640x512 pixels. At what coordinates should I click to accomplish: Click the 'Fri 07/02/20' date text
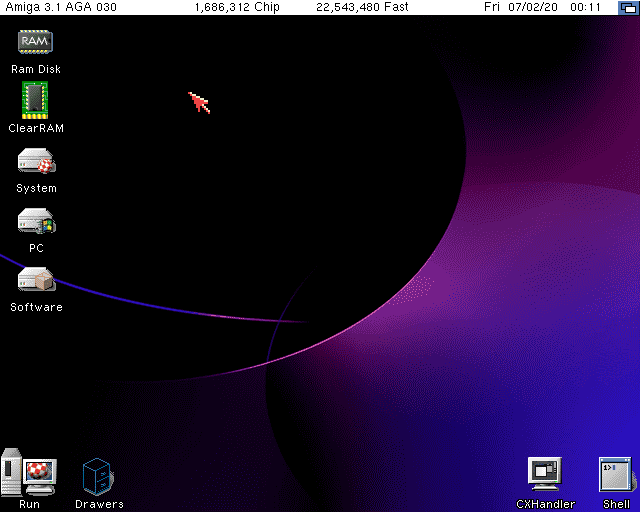click(521, 7)
